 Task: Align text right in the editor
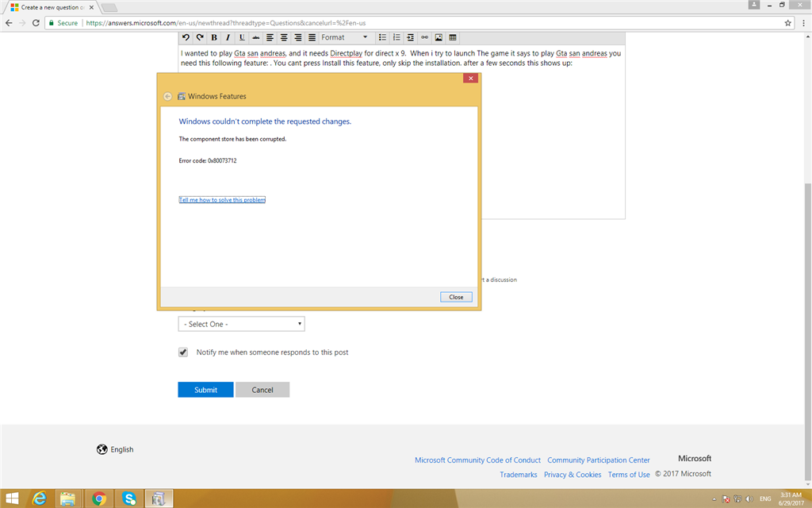(x=298, y=37)
